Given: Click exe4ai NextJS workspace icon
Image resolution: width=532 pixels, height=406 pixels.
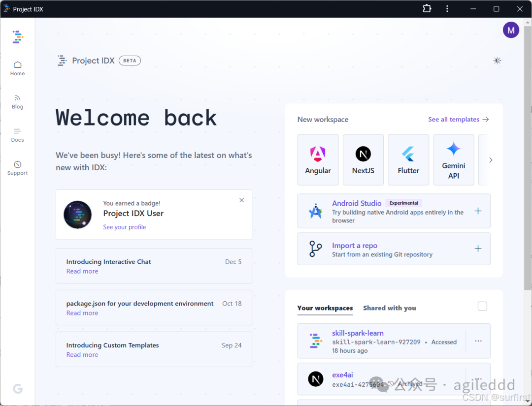Looking at the screenshot, I should [x=316, y=379].
